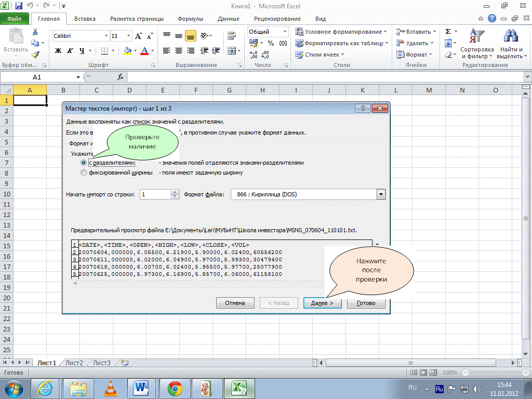Screen dimensions: 532x399
Task: Decrease font size with small A icon
Action: [x=150, y=36]
